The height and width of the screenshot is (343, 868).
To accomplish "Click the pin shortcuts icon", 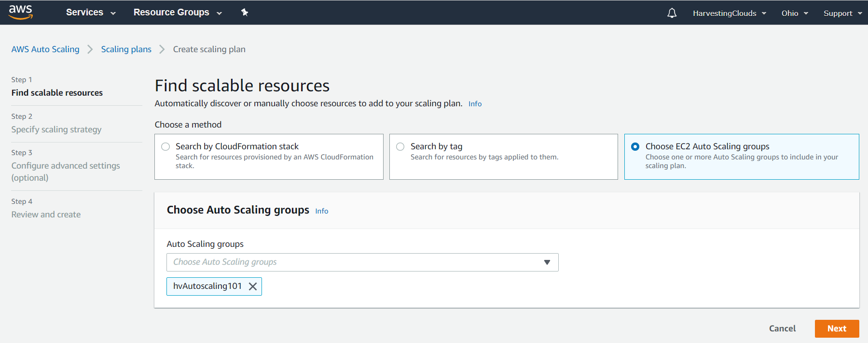I will point(245,12).
